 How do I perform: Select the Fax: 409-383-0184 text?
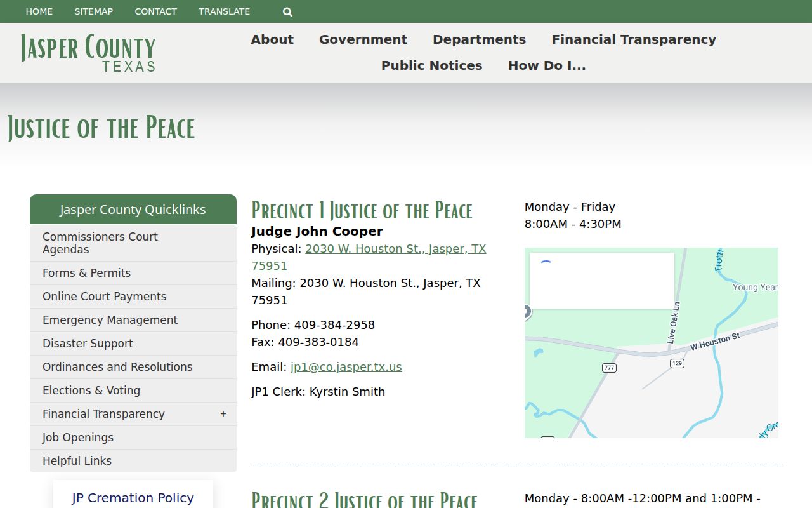(x=305, y=342)
